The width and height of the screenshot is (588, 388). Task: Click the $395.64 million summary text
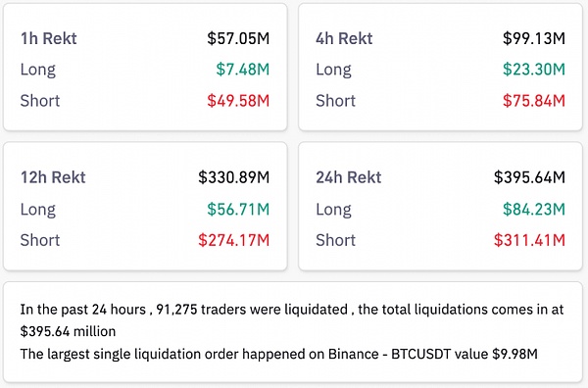68,331
